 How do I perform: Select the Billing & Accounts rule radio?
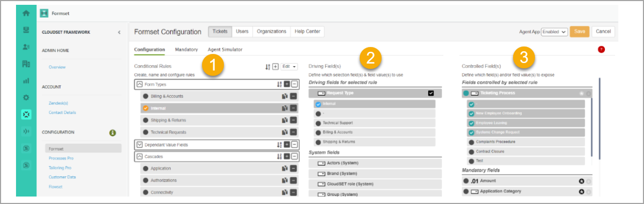pyautogui.click(x=145, y=96)
